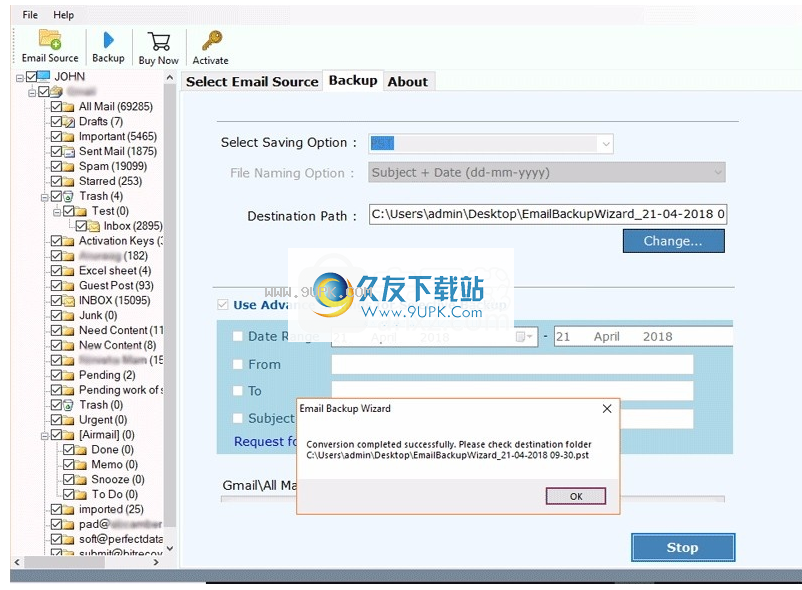Select the Inbox (2895) folder icon
The height and width of the screenshot is (590, 802).
(93, 226)
